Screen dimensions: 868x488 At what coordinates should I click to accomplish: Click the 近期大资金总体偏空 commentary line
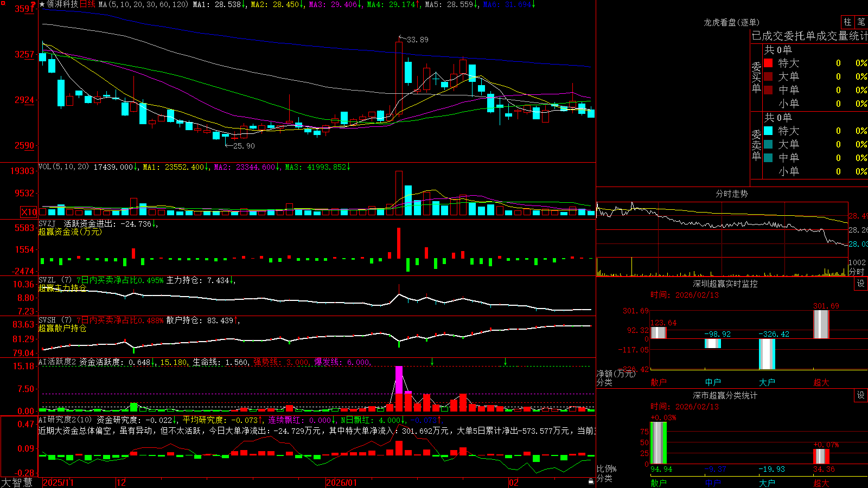point(317,431)
